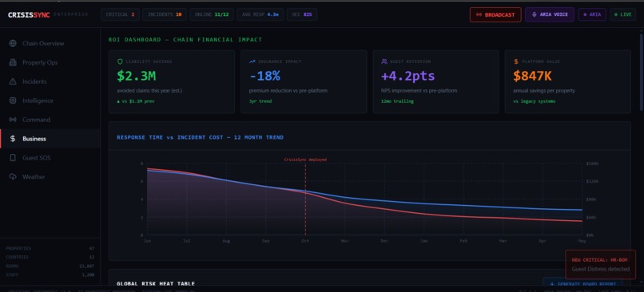Click the INCIDENTS 10 status chip

(165, 15)
